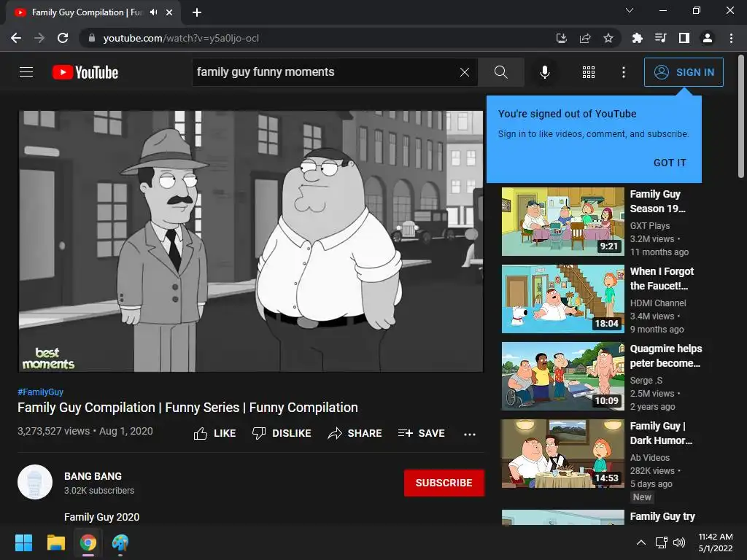Viewport: 747px width, 560px height.
Task: Open BANG BANG channel avatar
Action: tap(35, 482)
